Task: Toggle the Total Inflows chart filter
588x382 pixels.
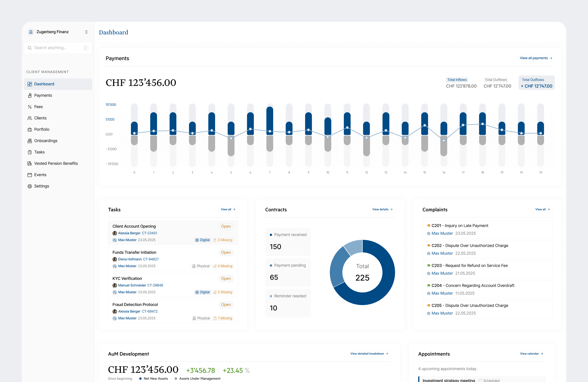Action: pos(457,80)
